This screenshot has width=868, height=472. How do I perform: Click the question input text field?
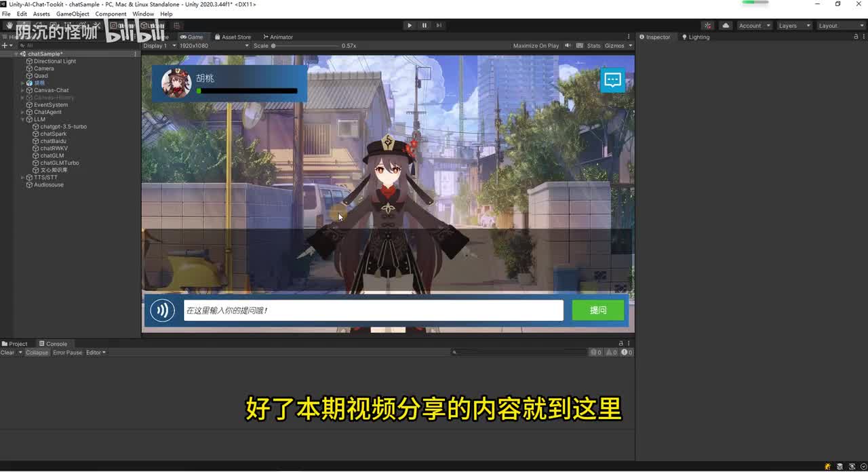(x=373, y=311)
